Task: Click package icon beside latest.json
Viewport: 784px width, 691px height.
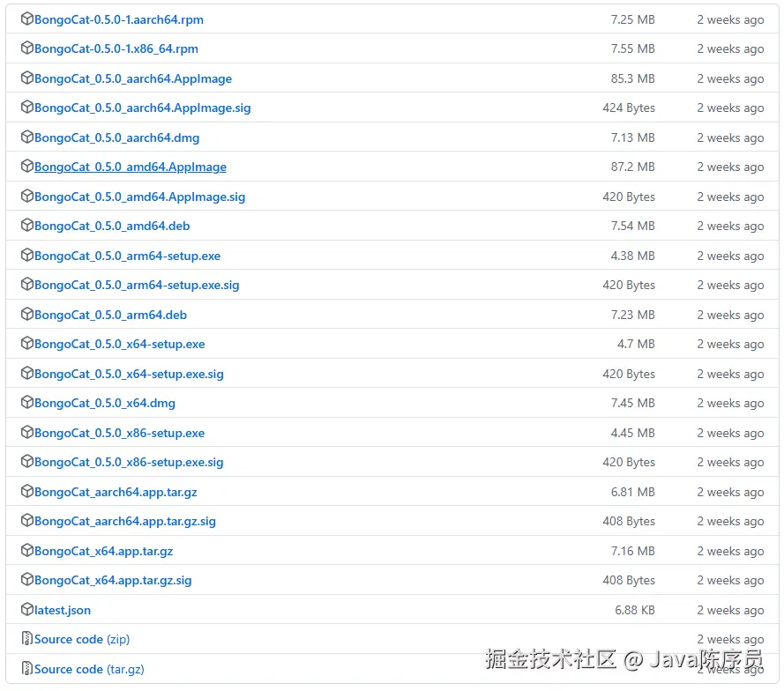Action: tap(27, 610)
